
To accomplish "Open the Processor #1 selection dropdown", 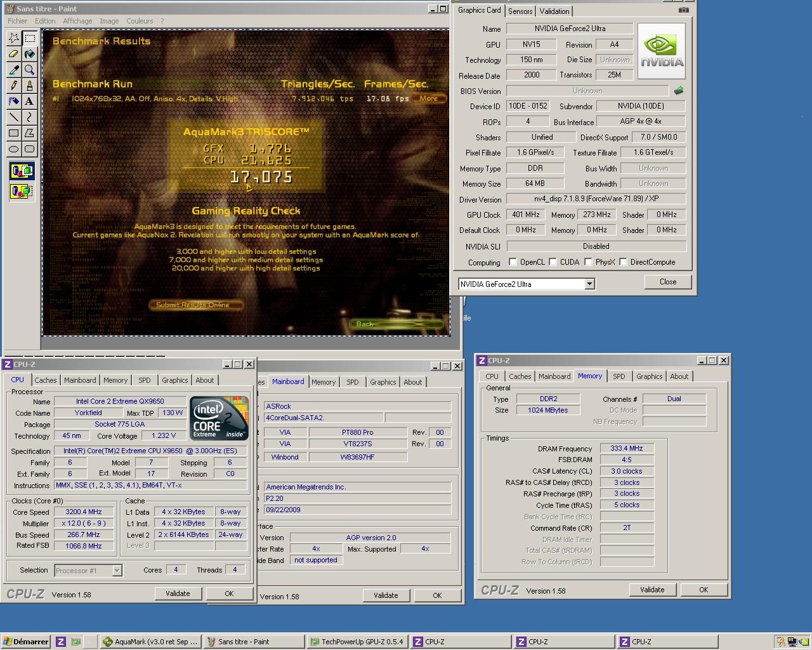I will point(117,571).
